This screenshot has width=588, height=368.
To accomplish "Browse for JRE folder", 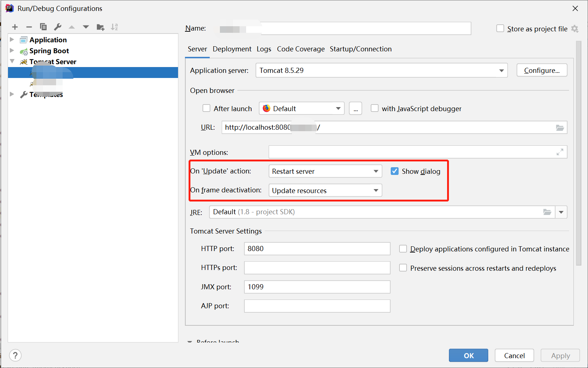I will [547, 212].
